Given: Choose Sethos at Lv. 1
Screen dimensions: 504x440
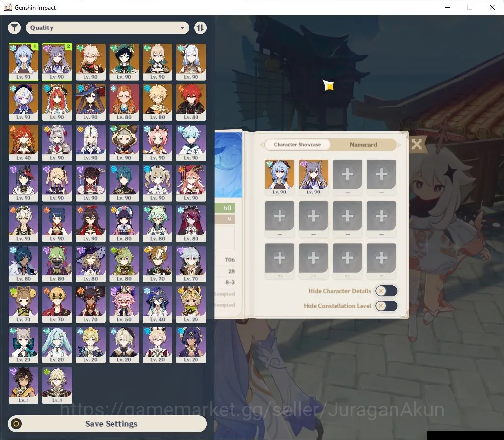Looking at the screenshot, I should click(24, 385).
